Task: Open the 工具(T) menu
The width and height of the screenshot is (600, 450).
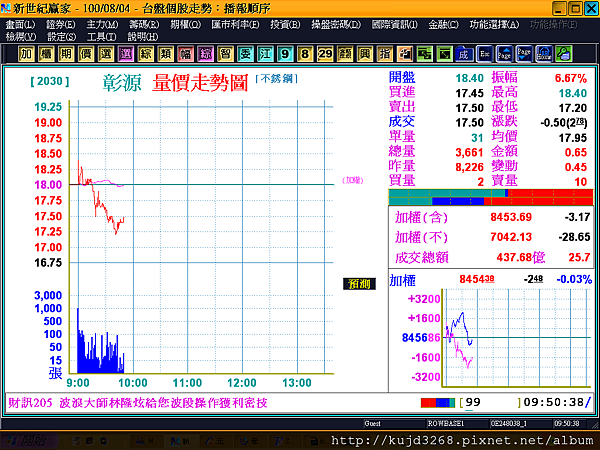Action: (x=101, y=37)
